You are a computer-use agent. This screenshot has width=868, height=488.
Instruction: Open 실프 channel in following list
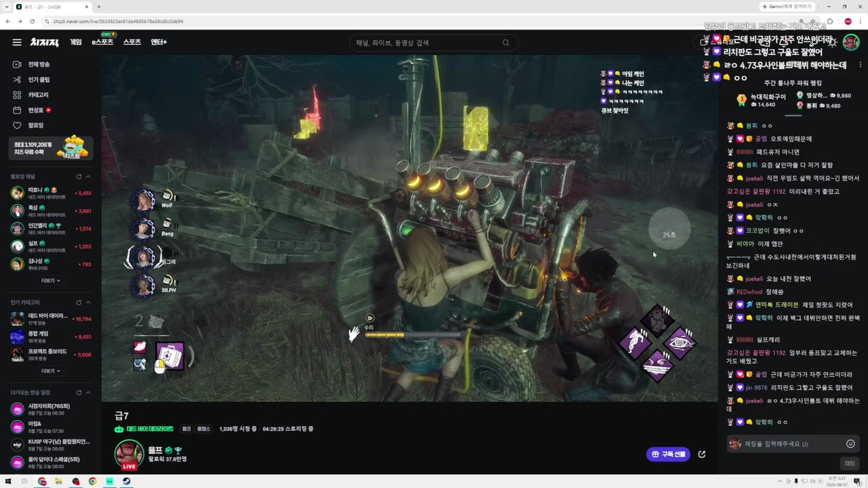point(51,246)
